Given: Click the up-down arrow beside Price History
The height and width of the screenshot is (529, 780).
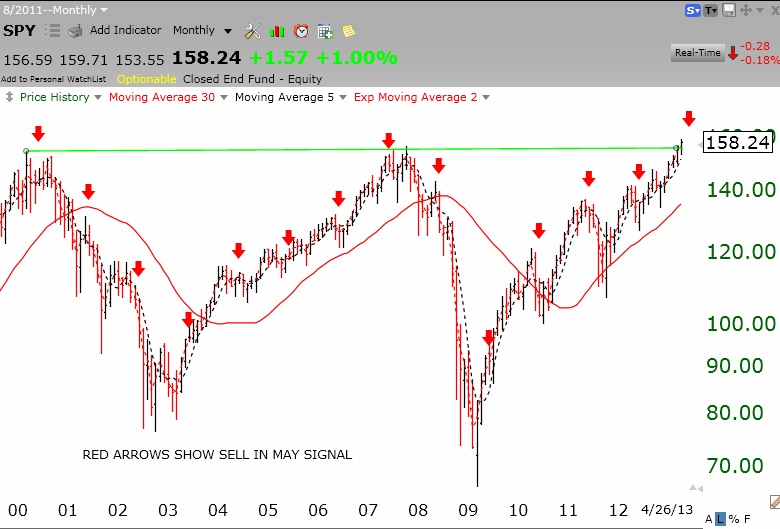Looking at the screenshot, I should (x=9, y=97).
